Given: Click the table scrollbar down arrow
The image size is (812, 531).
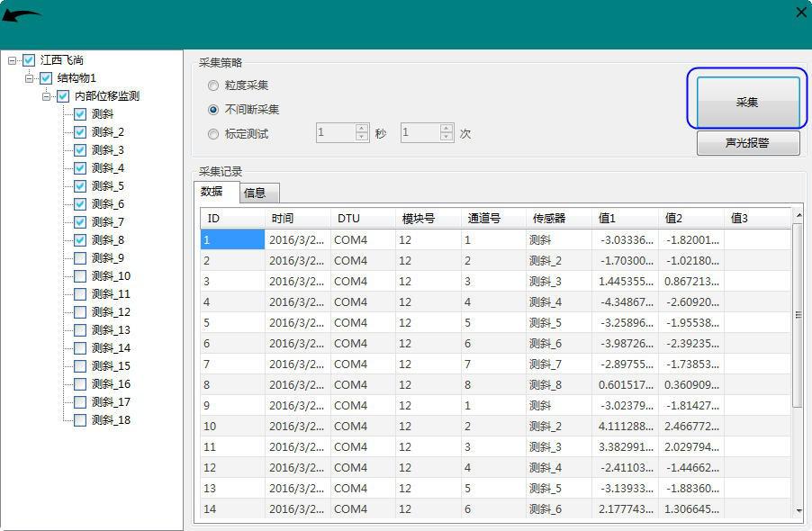Looking at the screenshot, I should click(x=798, y=510).
